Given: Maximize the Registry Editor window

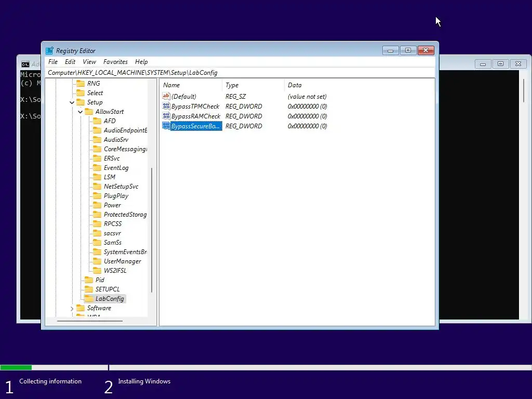Looking at the screenshot, I should (408, 50).
